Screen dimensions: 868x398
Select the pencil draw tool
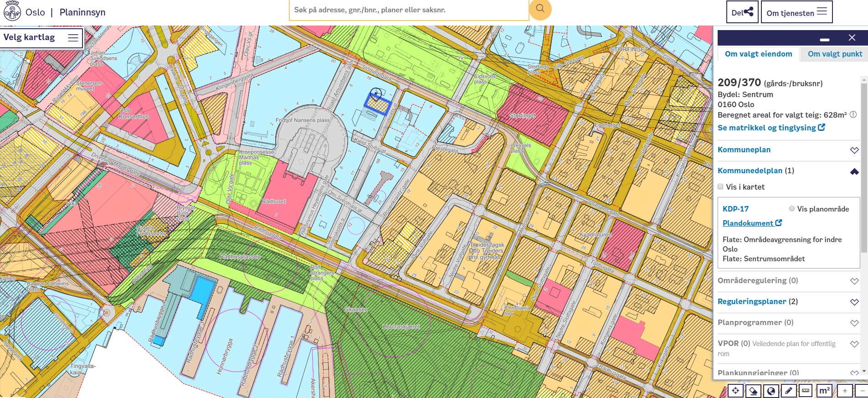point(789,391)
